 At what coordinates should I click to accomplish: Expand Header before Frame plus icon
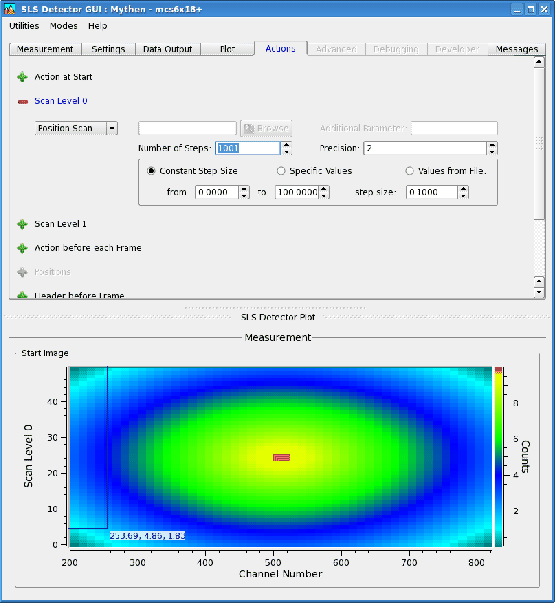pos(22,295)
